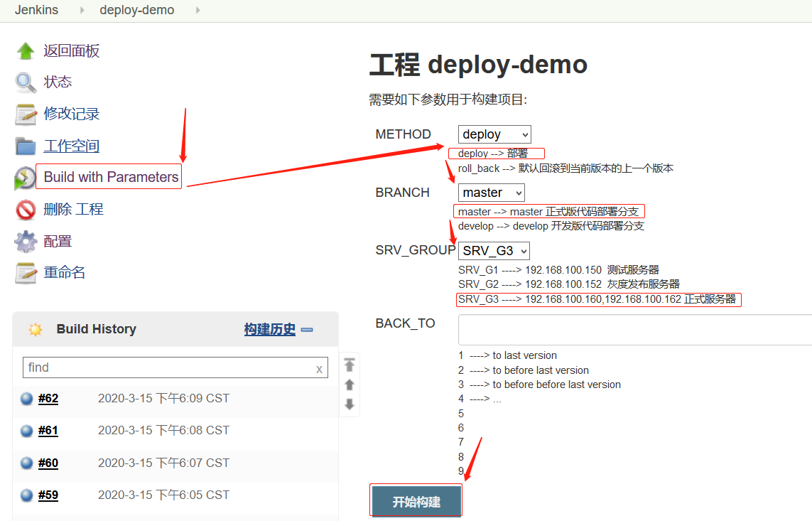The width and height of the screenshot is (812, 521).
Task: Click the notepad icon beside 修改记录
Action: tap(26, 114)
